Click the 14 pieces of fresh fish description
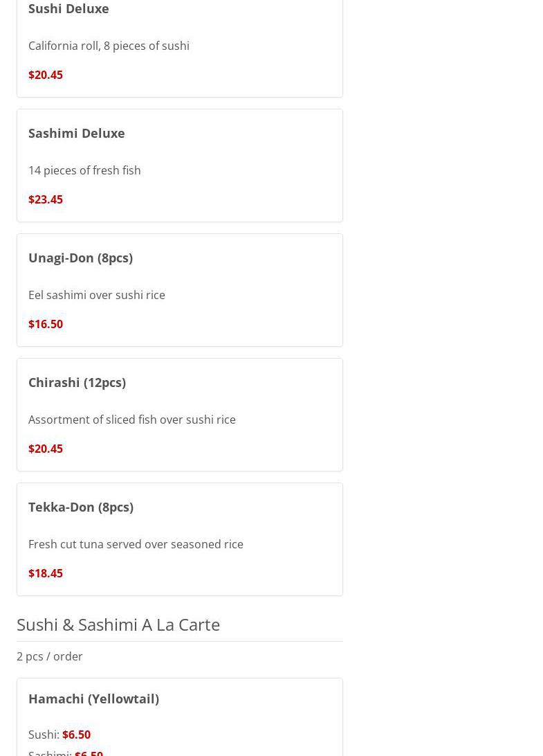The image size is (543, 756). [x=84, y=170]
